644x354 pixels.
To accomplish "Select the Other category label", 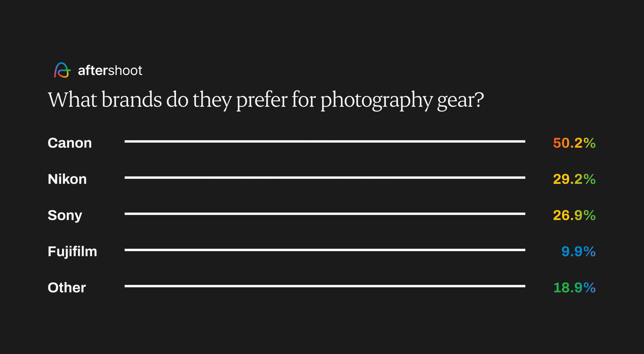I will [x=67, y=288].
